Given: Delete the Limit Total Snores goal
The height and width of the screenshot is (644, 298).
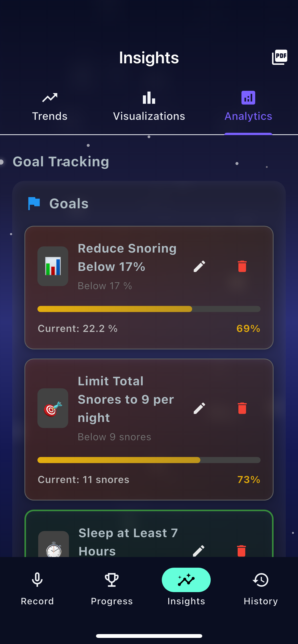Looking at the screenshot, I should click(x=242, y=408).
